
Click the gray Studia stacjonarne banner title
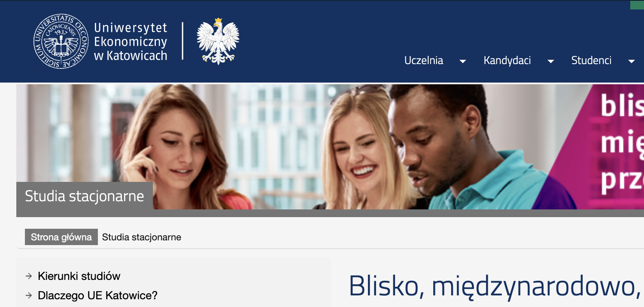pos(85,196)
